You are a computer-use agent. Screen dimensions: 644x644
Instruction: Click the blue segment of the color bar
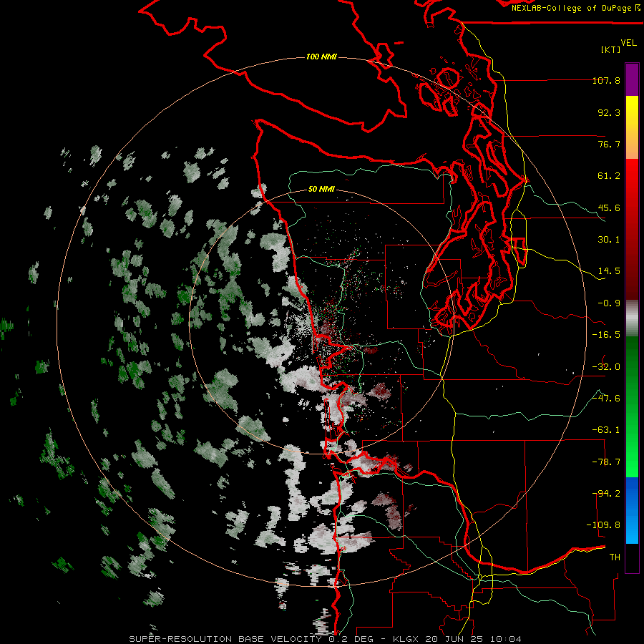pyautogui.click(x=632, y=510)
